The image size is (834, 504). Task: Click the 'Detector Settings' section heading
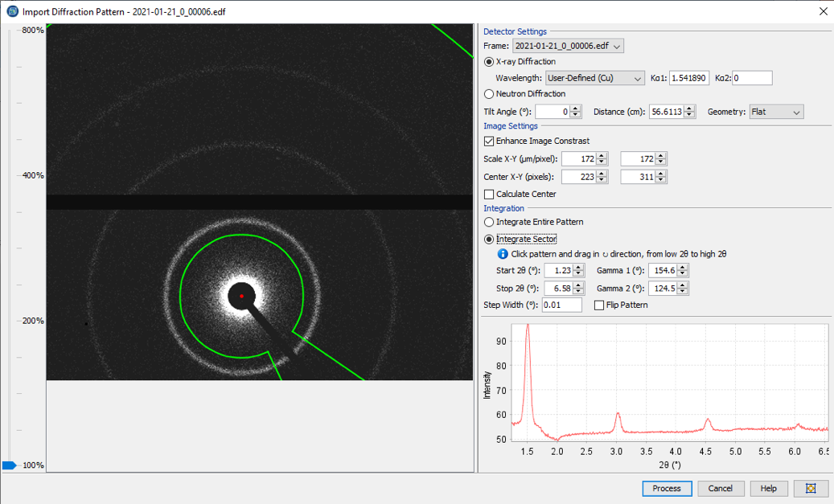coord(515,32)
